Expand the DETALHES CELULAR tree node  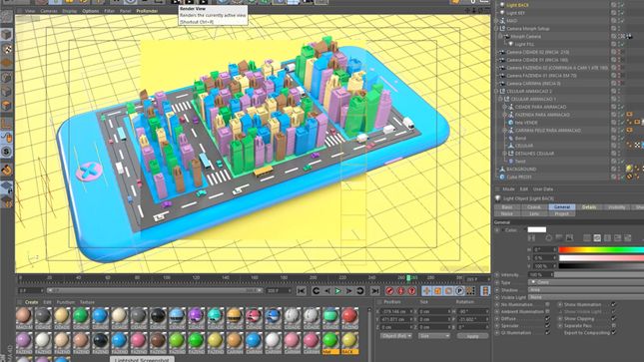point(505,154)
